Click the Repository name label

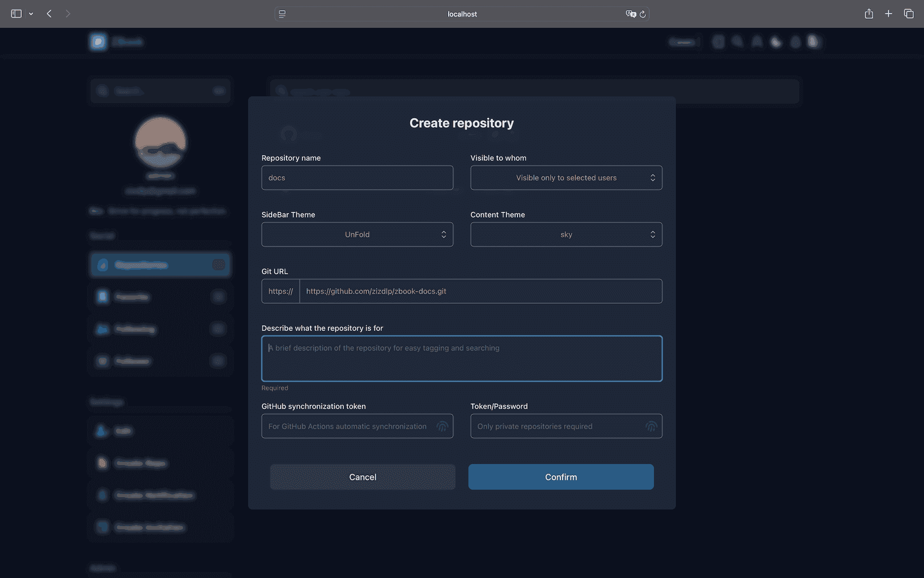291,158
